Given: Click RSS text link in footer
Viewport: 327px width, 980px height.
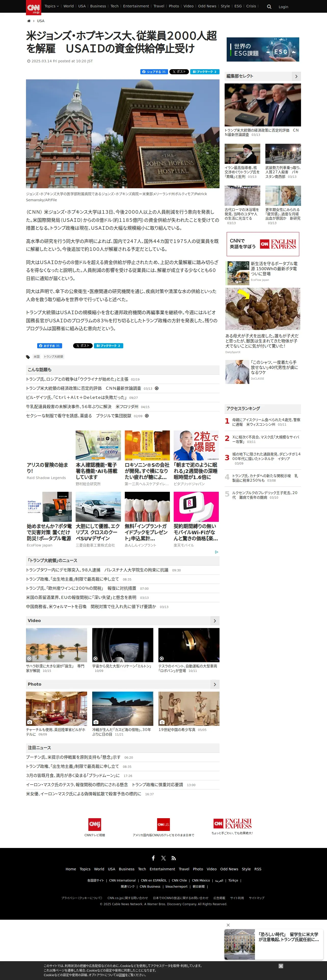Looking at the screenshot, I should pyautogui.click(x=258, y=869).
